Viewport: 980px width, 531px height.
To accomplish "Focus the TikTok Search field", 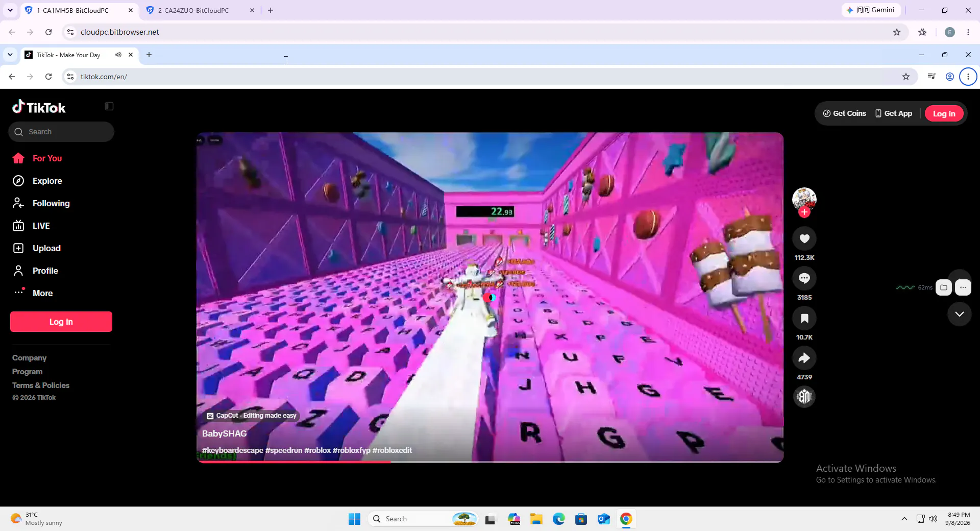I will pyautogui.click(x=61, y=132).
